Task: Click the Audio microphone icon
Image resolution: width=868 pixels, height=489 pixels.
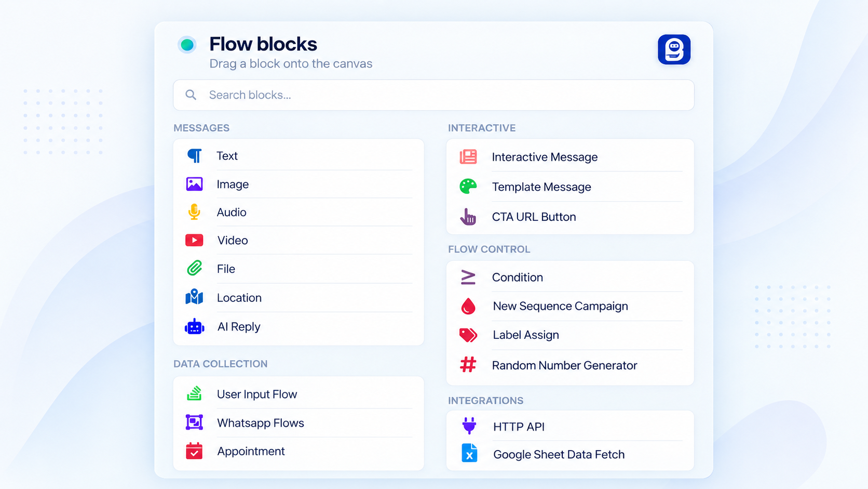Action: click(194, 212)
